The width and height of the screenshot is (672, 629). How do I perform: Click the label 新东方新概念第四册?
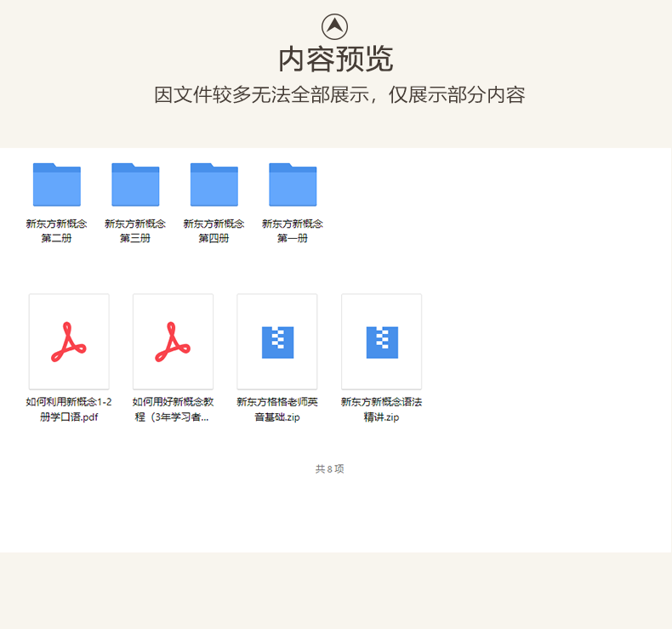pyautogui.click(x=214, y=231)
